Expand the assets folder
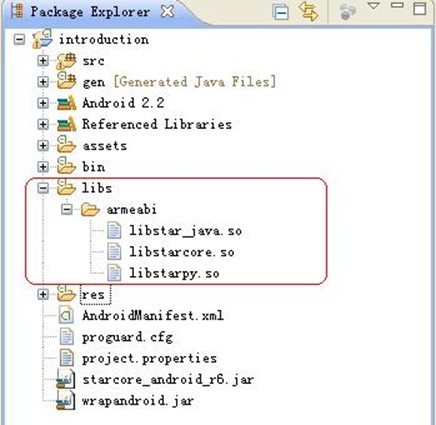 [43, 146]
